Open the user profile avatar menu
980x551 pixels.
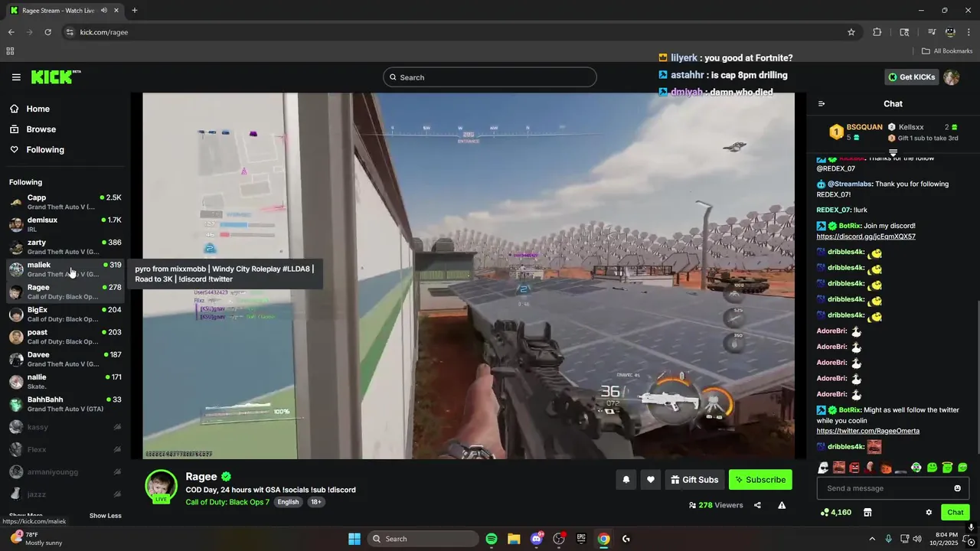951,77
